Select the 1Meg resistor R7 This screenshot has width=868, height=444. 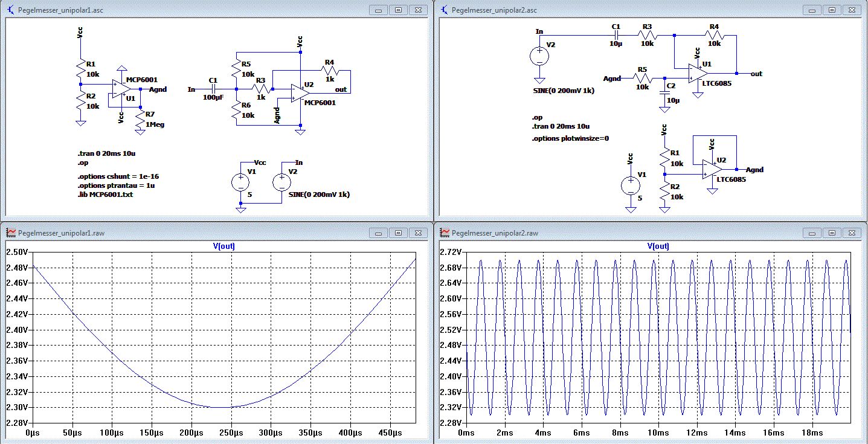(x=140, y=119)
